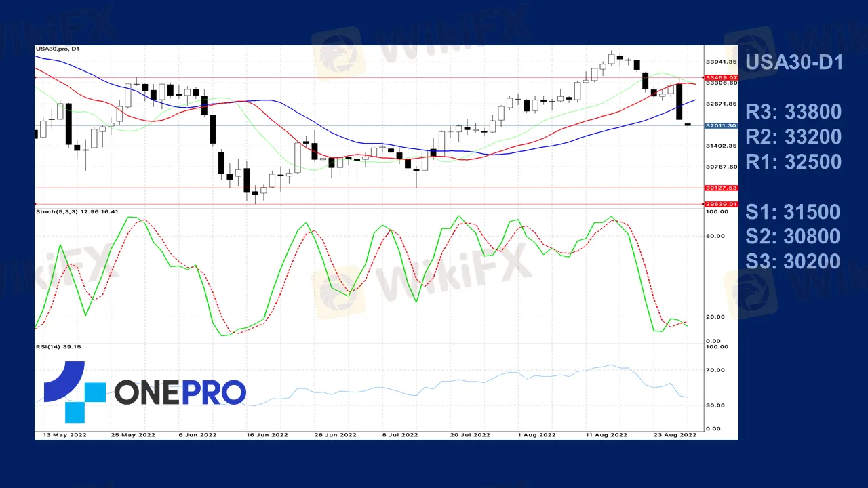Image resolution: width=868 pixels, height=488 pixels.
Task: Click the ONEPRO logo
Action: (145, 392)
